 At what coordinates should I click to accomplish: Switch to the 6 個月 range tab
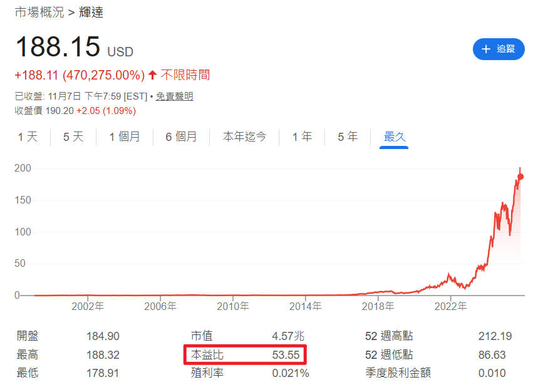coord(181,137)
